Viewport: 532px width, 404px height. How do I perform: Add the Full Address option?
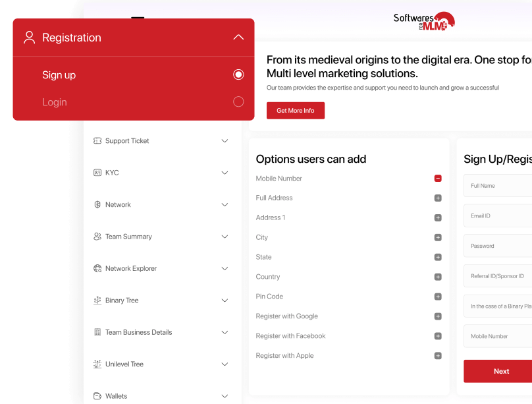click(438, 198)
